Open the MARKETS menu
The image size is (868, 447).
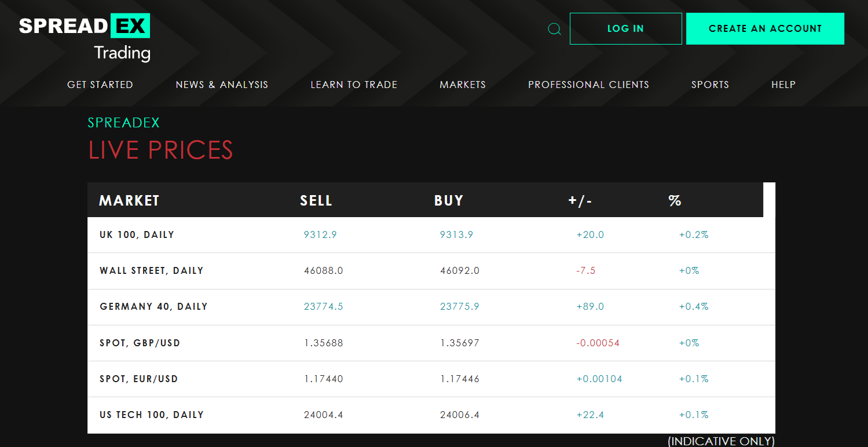tap(463, 85)
